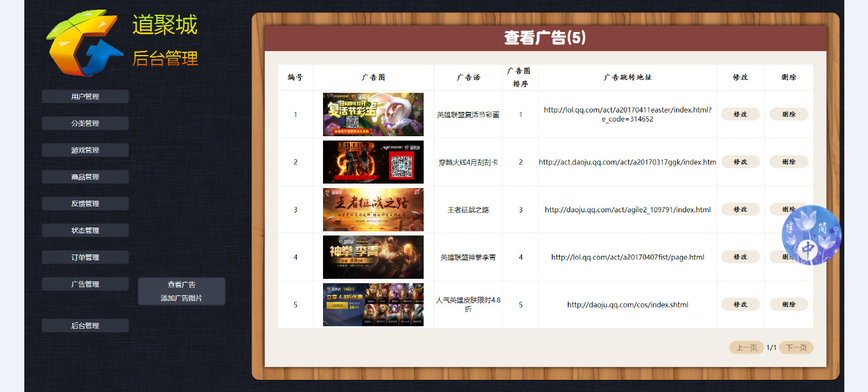
Task: Click the 查看广告(5) panel title
Action: (x=545, y=38)
